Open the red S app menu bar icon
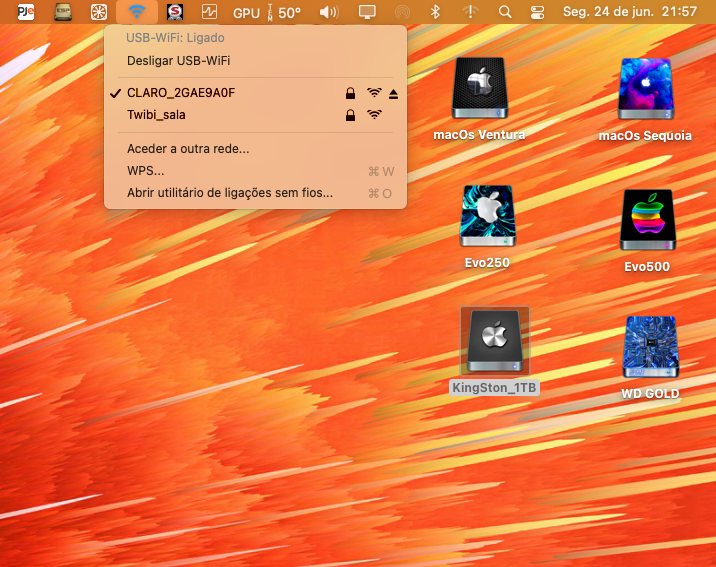Viewport: 716px width, 567px height. (x=175, y=12)
